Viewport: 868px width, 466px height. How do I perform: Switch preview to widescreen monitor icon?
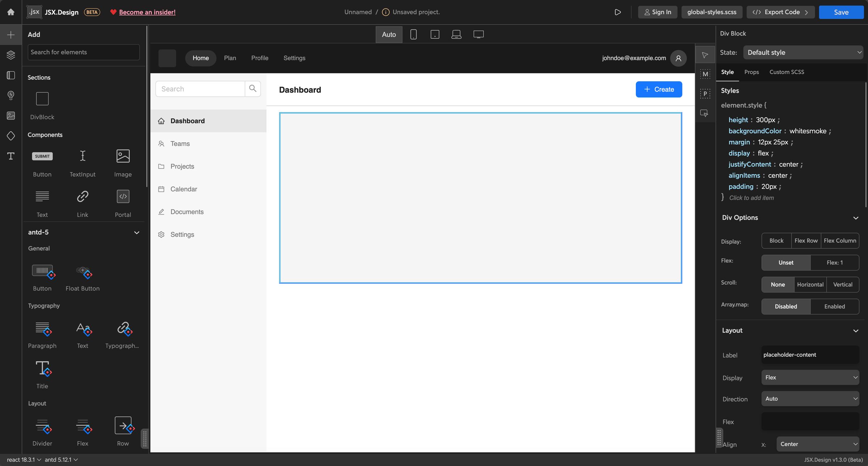click(478, 34)
